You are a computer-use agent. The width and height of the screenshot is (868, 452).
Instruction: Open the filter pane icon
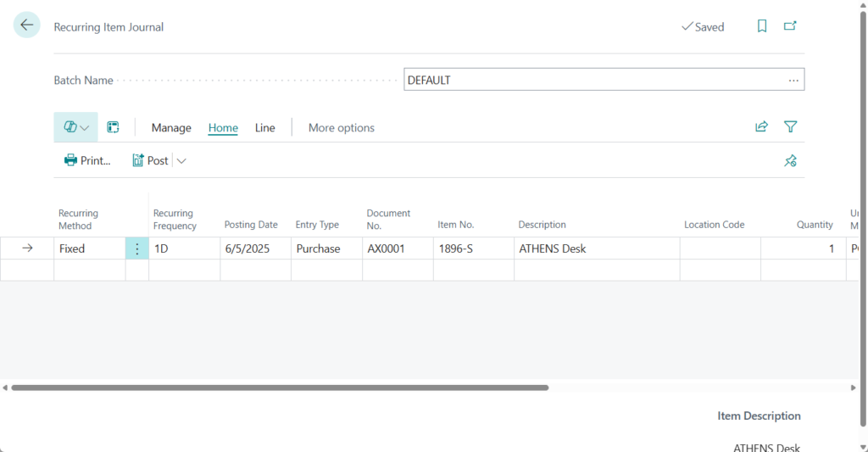790,127
